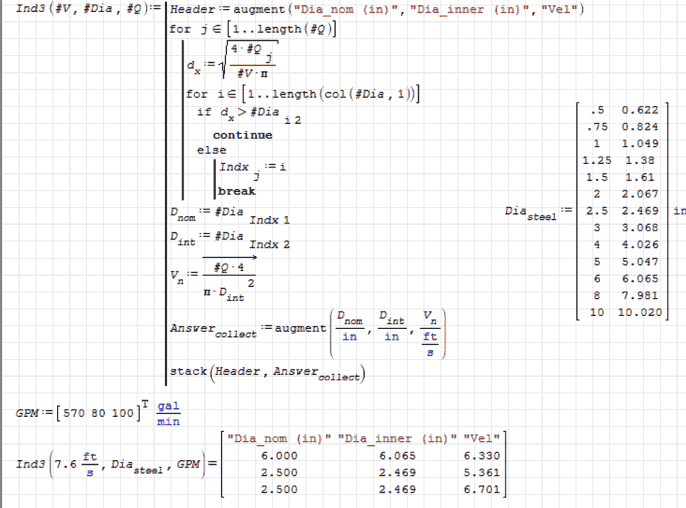Click the stack(Header, Answer_collect) line
Viewport: 686px width, 508px height.
pyautogui.click(x=268, y=373)
